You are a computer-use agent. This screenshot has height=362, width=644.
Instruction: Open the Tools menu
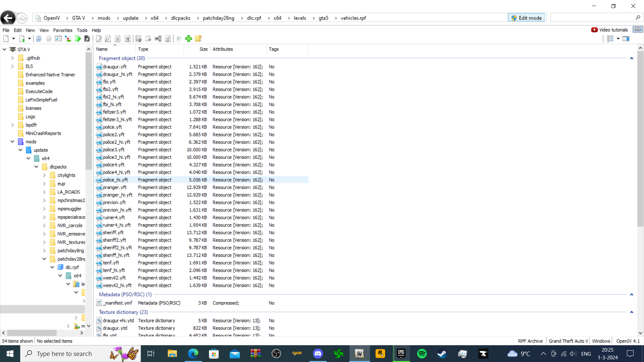82,30
